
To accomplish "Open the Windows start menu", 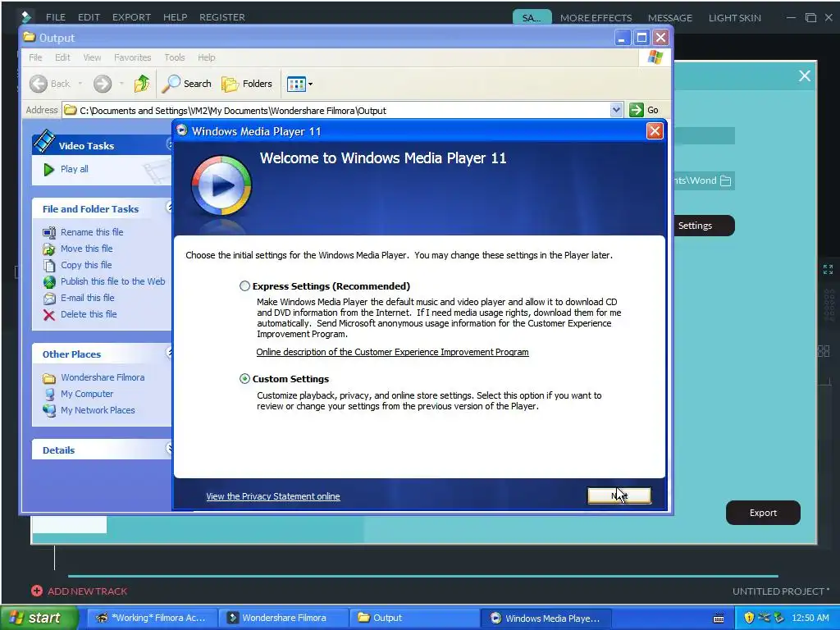I will click(x=39, y=618).
